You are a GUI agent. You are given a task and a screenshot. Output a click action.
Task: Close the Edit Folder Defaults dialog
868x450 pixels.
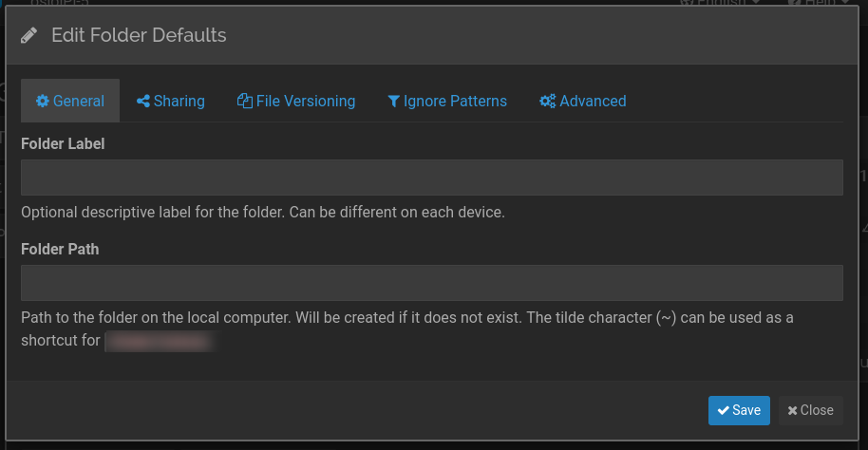pos(810,411)
